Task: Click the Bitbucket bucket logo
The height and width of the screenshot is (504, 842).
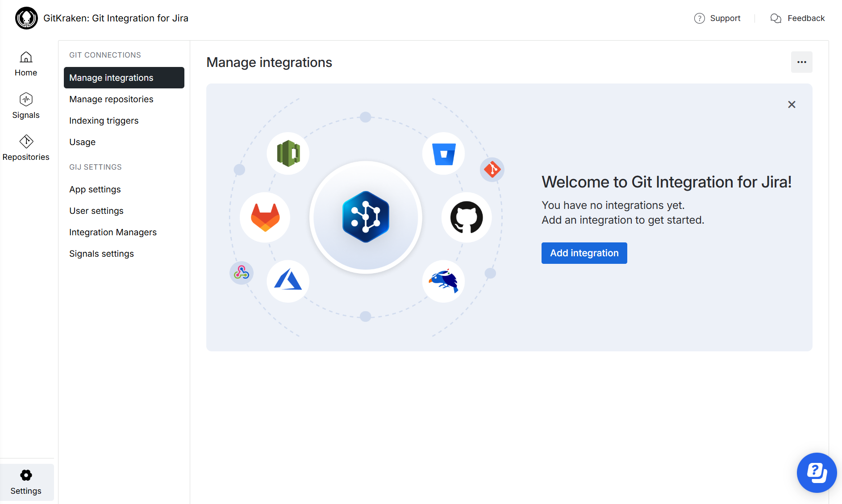Action: (x=444, y=154)
